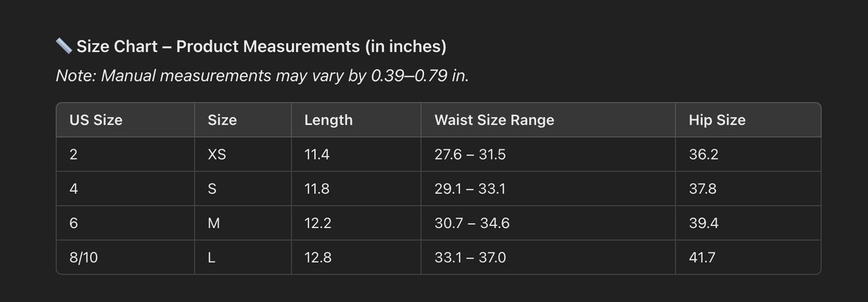Click the manual measurements note

click(x=262, y=76)
